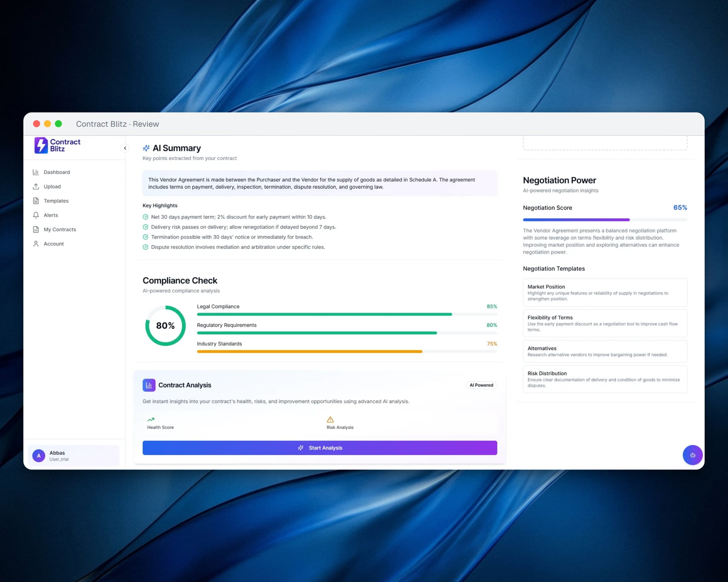Click the Legal Compliance progress bar
This screenshot has height=582, width=728.
347,314
